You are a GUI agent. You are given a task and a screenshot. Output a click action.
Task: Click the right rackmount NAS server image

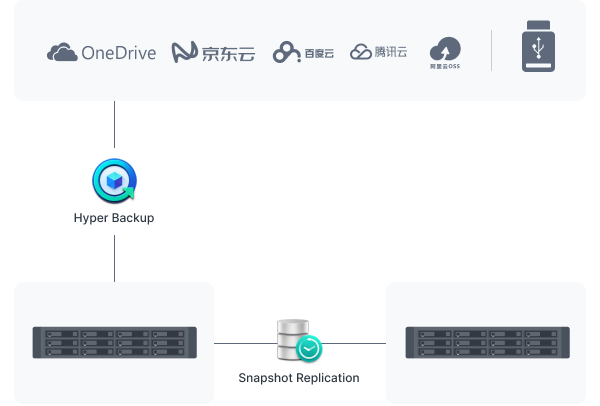[x=488, y=342]
